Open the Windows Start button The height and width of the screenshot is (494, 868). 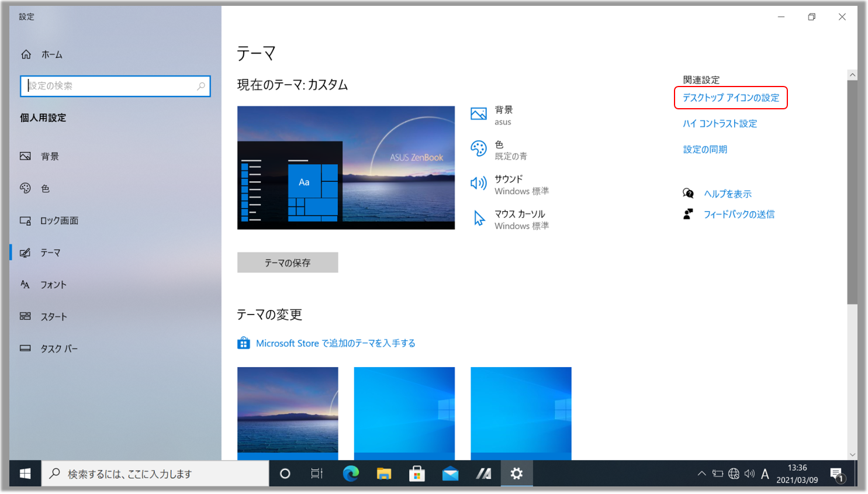tap(25, 474)
